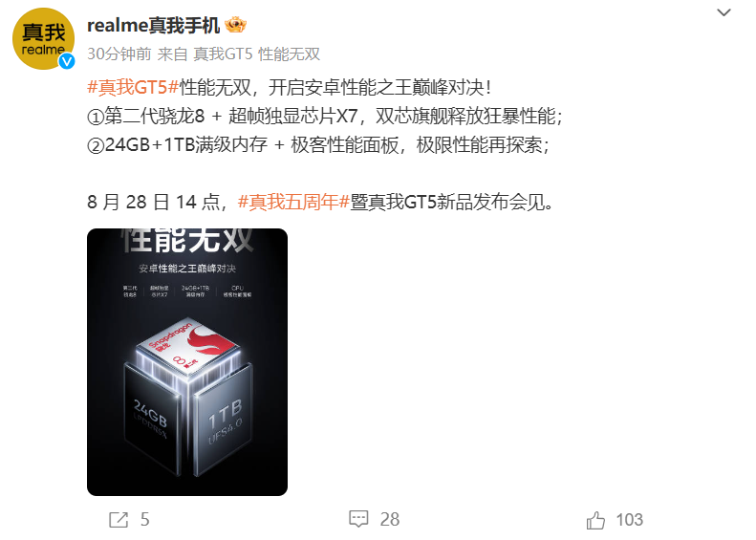Open the #真我五周年# hashtag topic
Image resolution: width=756 pixels, height=540 pixels.
tap(293, 202)
